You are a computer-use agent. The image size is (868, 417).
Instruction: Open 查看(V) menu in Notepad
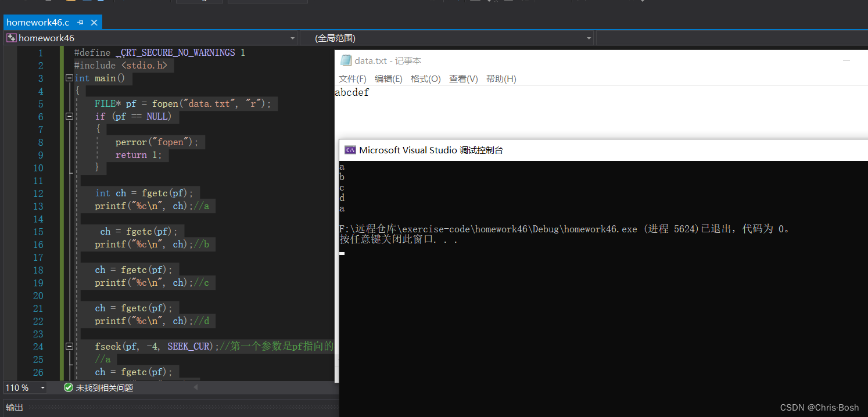[x=464, y=79]
